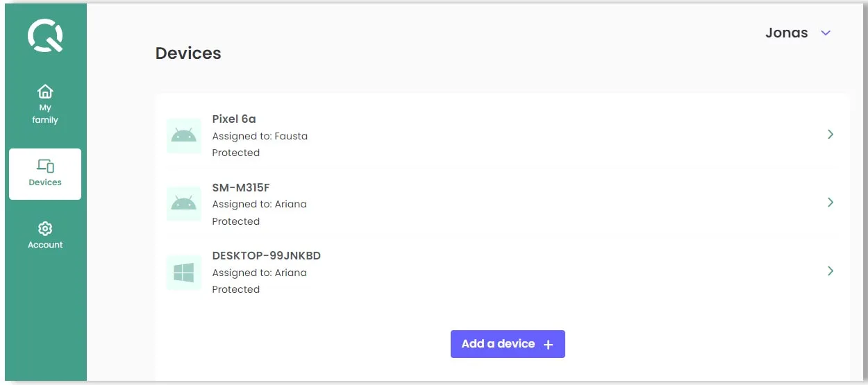Click the DESKTOP-99JNKBD Windows icon

click(184, 272)
